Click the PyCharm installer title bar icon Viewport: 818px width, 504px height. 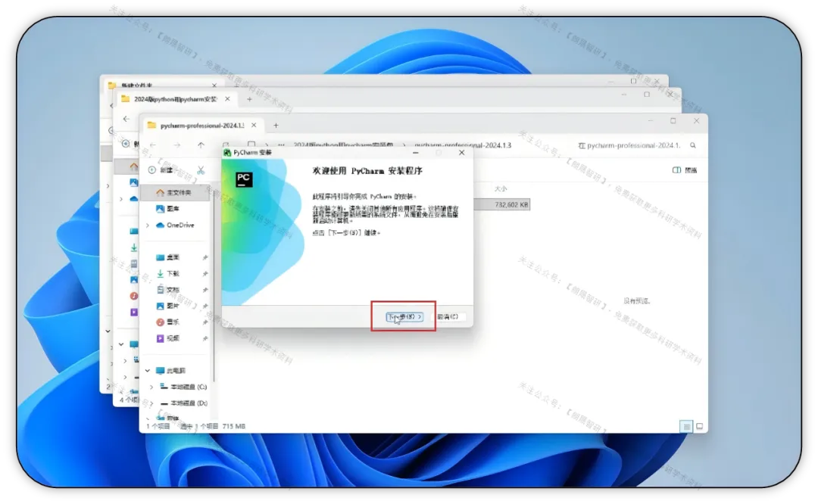click(x=227, y=152)
